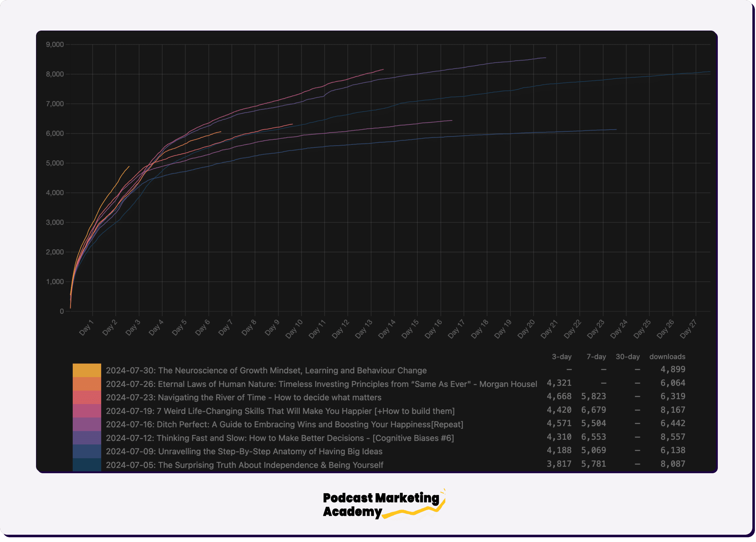Image resolution: width=756 pixels, height=542 pixels.
Task: Click 7-day value 5,069
Action: [x=594, y=450]
